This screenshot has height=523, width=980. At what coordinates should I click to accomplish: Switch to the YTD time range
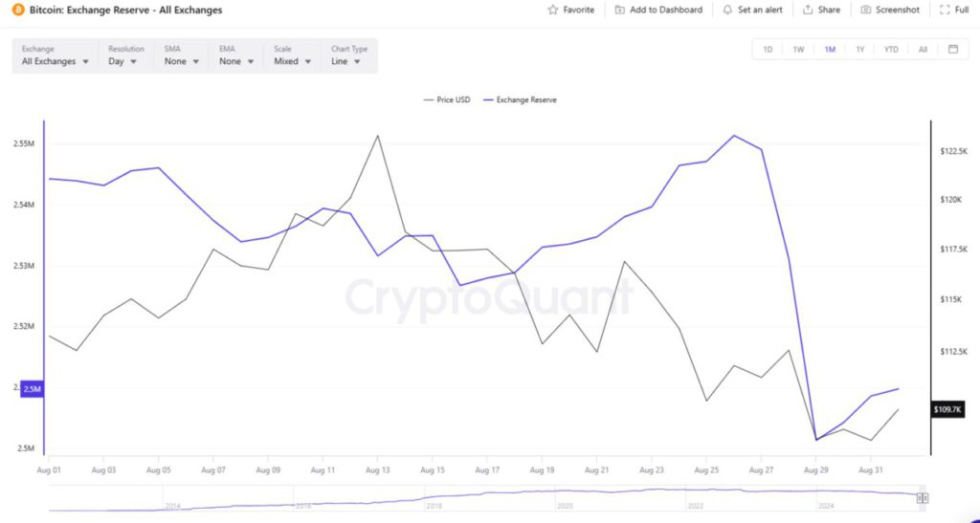[891, 50]
